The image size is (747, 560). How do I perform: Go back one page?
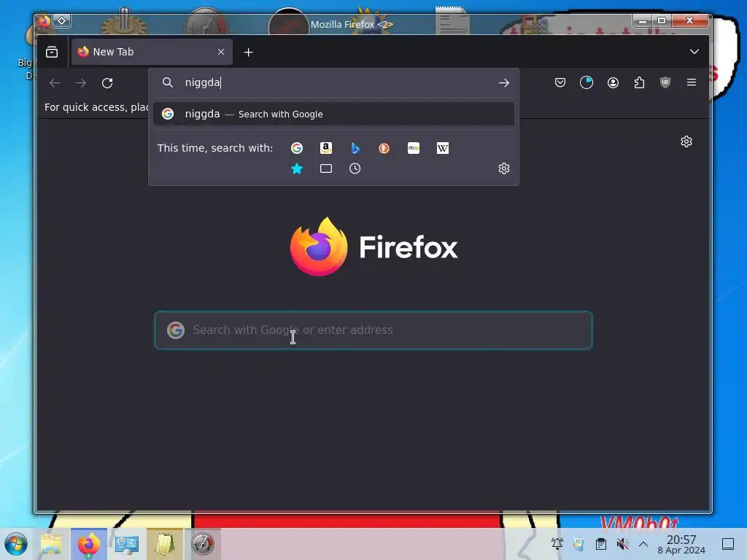pos(55,83)
